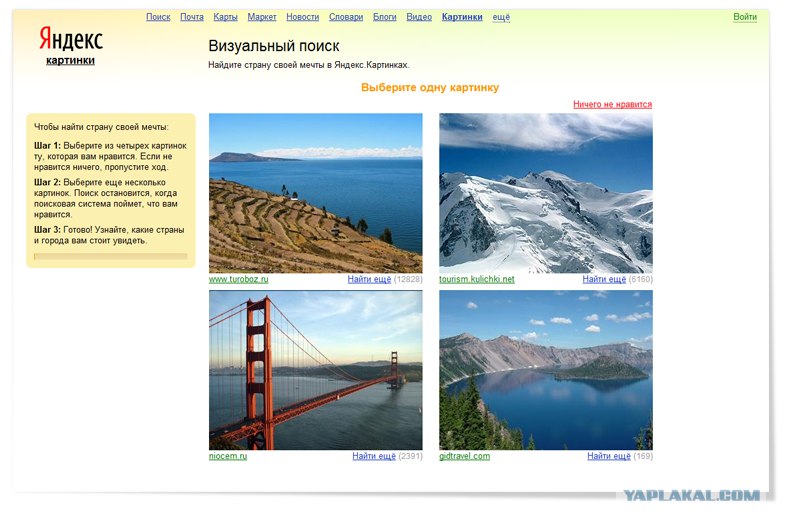Image resolution: width=786 pixels, height=525 pixels.
Task: Open the tourism.kulichki.net source link
Action: 476,279
